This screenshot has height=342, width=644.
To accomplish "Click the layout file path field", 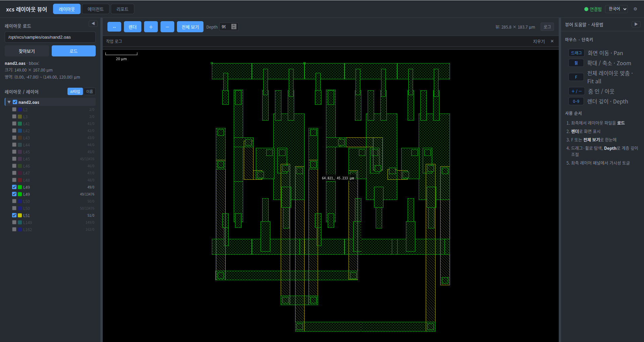I will click(x=50, y=37).
